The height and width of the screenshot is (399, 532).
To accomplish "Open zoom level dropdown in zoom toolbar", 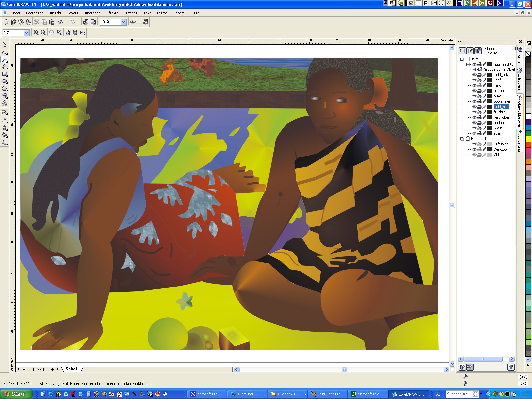I will 26,33.
